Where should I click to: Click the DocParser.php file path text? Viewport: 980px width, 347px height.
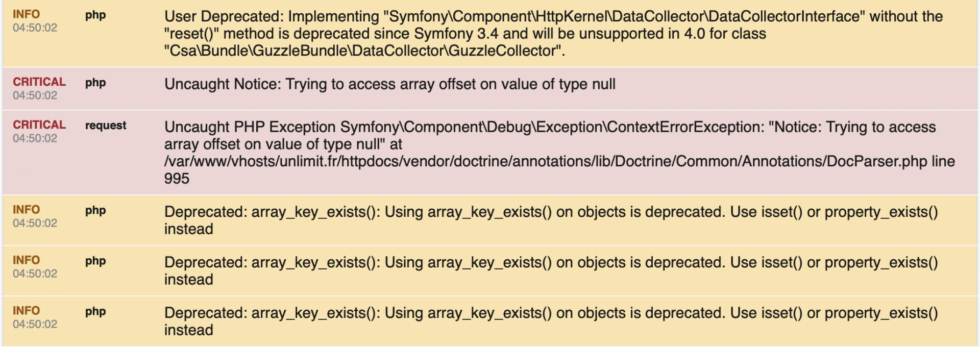click(546, 161)
